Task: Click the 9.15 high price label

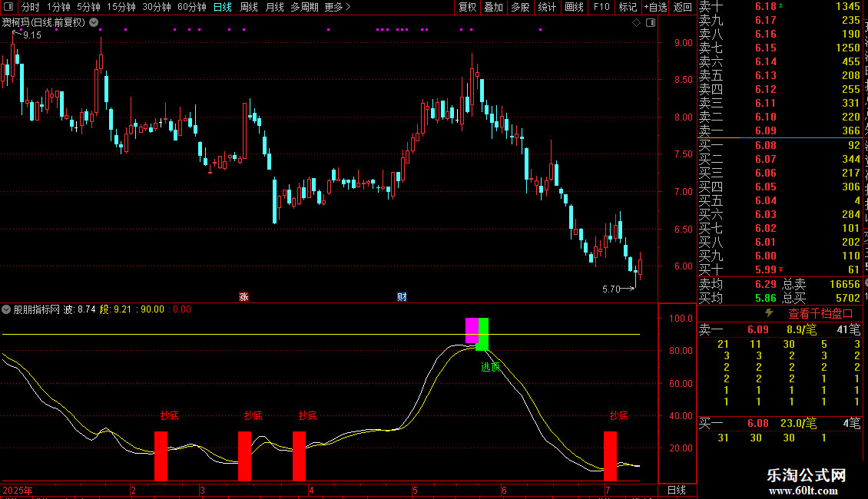Action: click(x=32, y=35)
